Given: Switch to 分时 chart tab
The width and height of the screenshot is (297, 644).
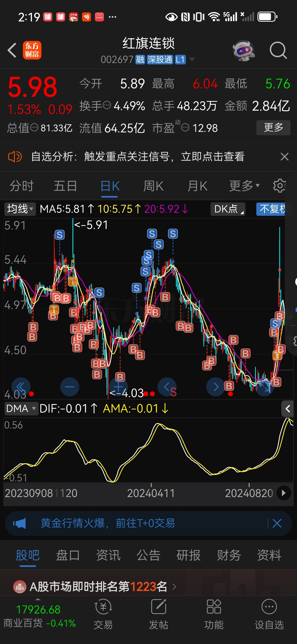Looking at the screenshot, I should click(x=22, y=186).
